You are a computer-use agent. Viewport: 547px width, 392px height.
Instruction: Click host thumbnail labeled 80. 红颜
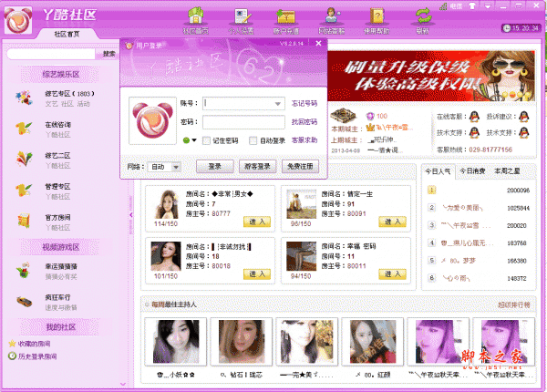pyautogui.click(x=372, y=342)
